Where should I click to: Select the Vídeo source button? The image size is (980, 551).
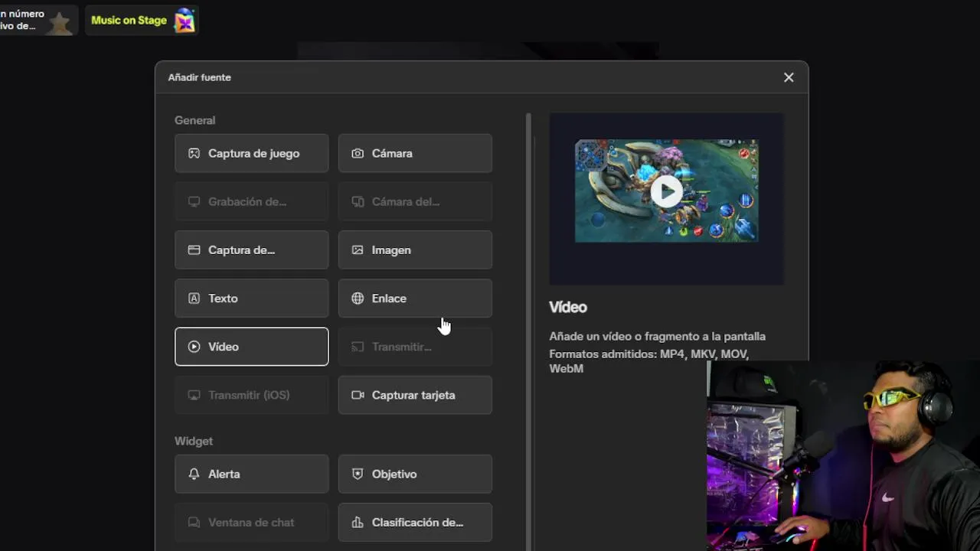(x=251, y=347)
